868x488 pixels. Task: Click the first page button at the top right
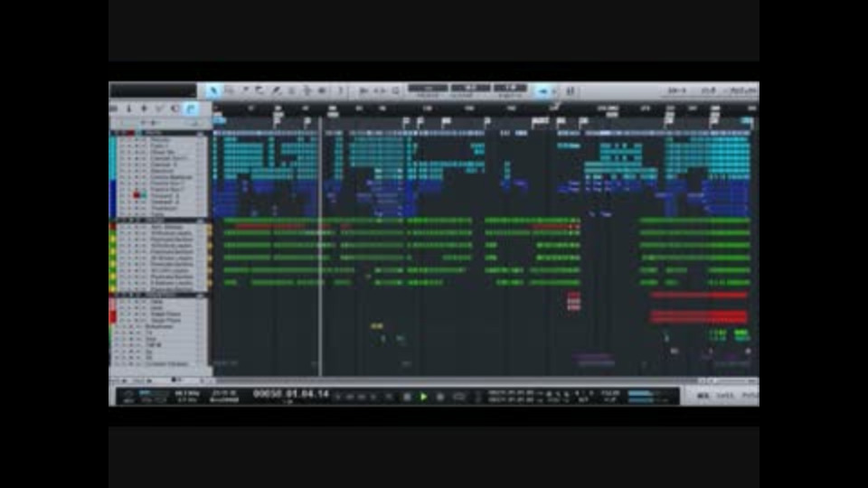676,90
